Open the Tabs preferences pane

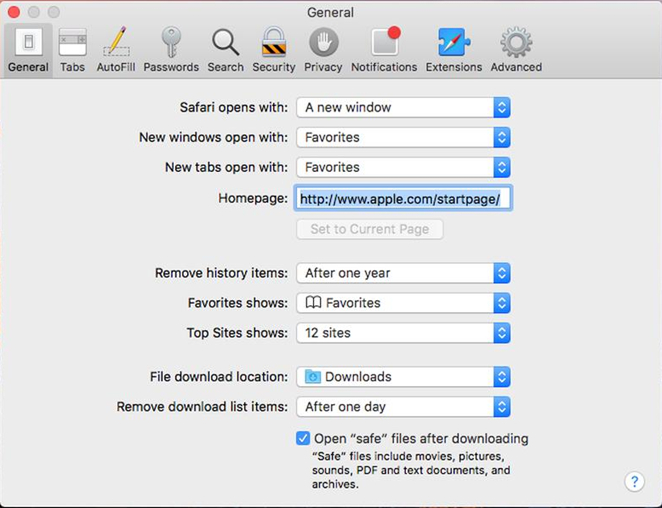(72, 50)
